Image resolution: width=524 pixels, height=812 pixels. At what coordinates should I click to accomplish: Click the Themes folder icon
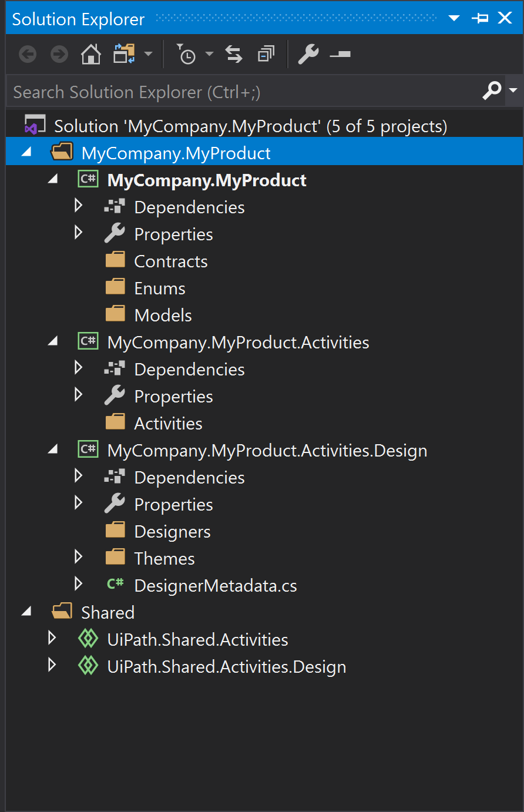115,557
